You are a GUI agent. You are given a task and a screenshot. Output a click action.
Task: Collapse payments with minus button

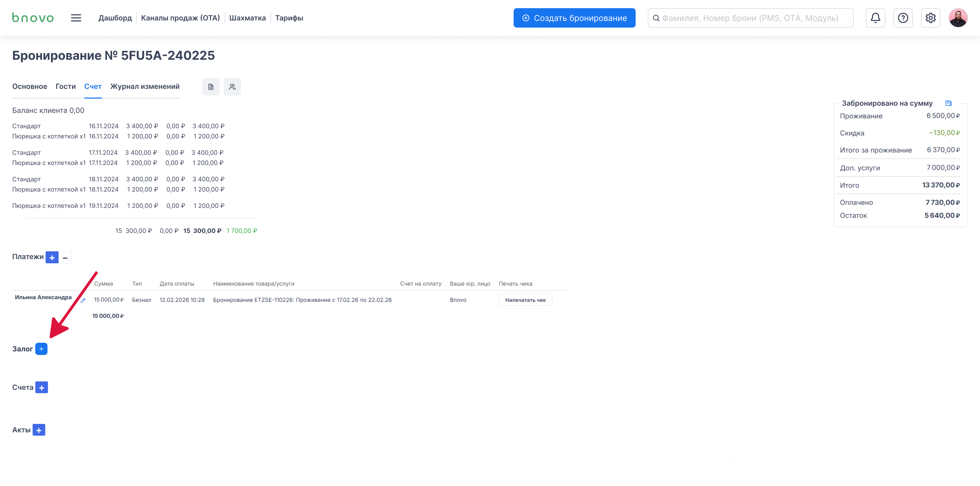point(65,258)
